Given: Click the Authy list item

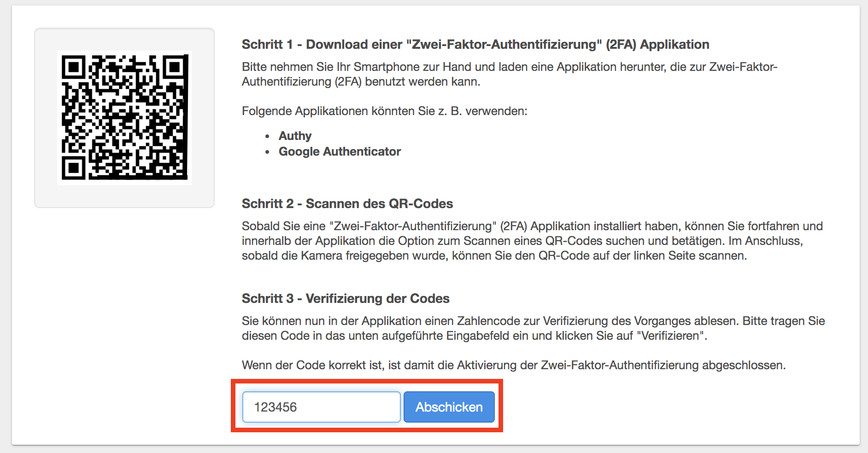Looking at the screenshot, I should [x=295, y=136].
